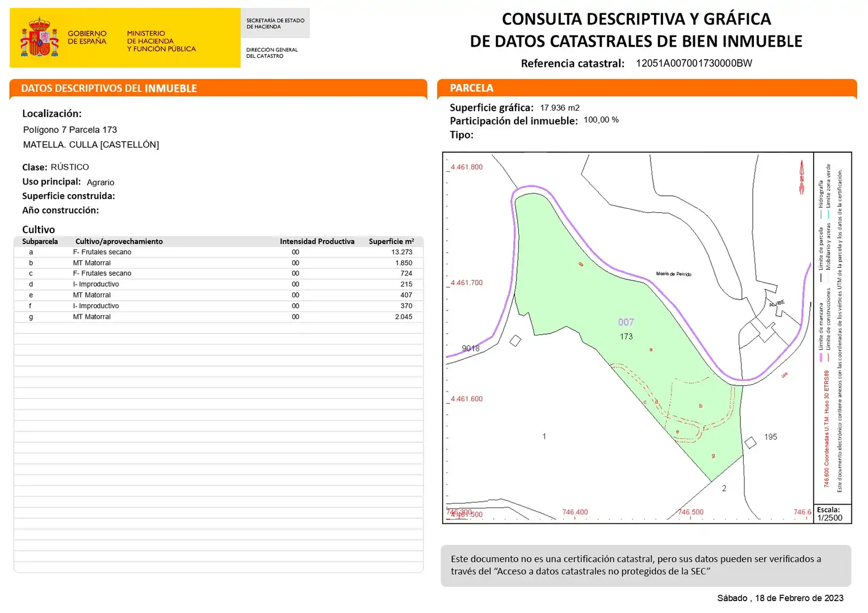Click the "Subparcela" column header

(x=40, y=241)
